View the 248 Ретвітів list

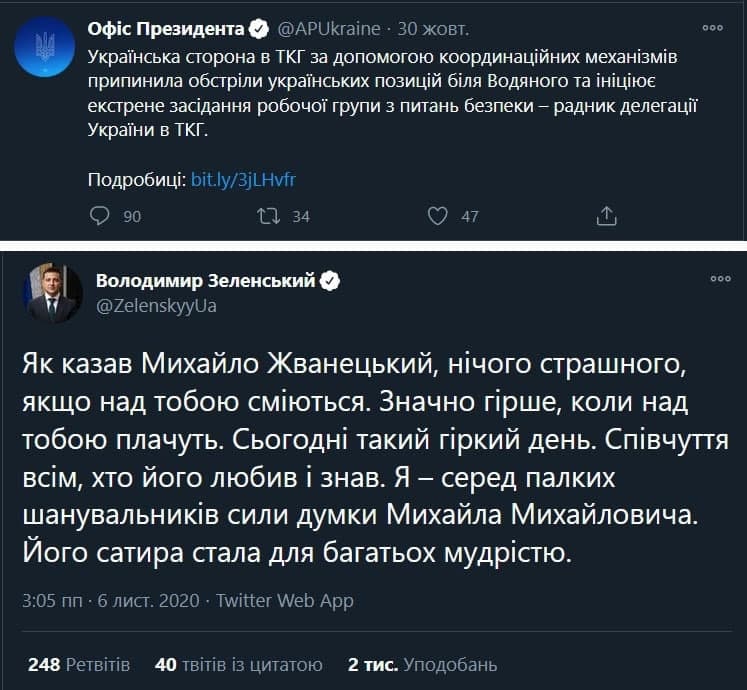(79, 664)
